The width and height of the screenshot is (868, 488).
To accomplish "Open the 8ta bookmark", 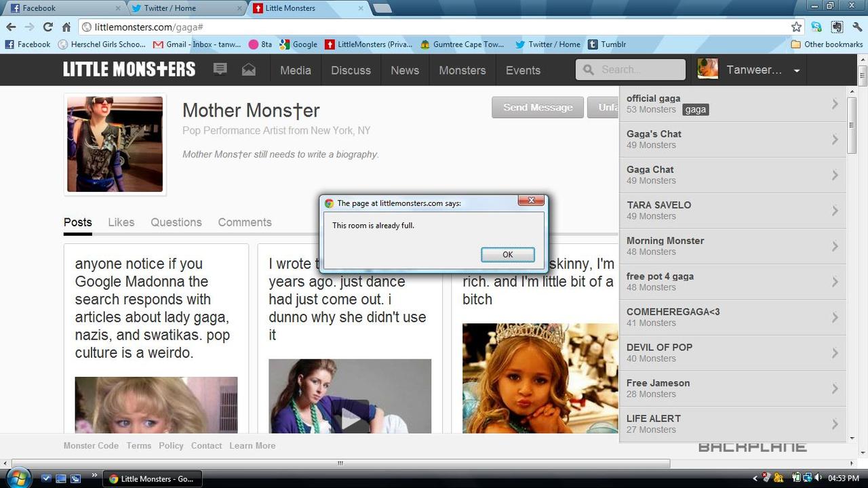I will pos(260,44).
